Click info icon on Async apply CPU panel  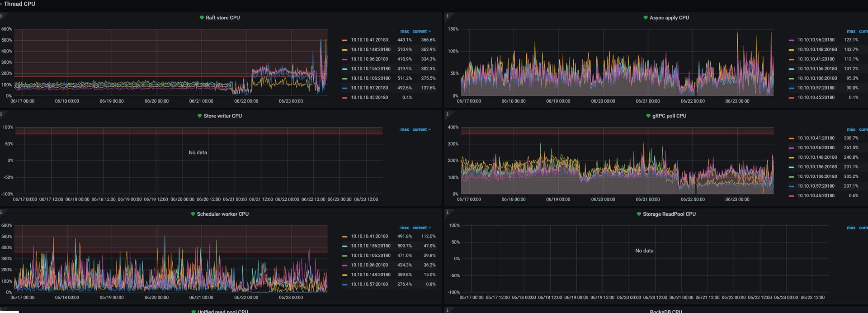click(x=448, y=16)
